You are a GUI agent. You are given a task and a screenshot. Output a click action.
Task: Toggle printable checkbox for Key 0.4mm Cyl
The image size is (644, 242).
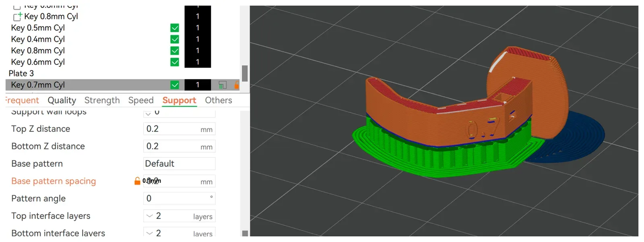[175, 39]
